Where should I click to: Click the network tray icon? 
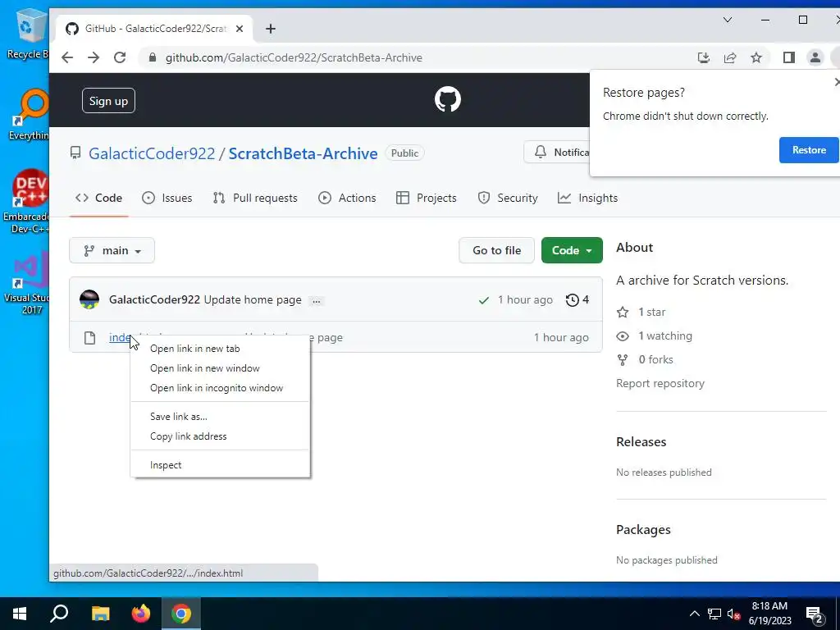[714, 614]
